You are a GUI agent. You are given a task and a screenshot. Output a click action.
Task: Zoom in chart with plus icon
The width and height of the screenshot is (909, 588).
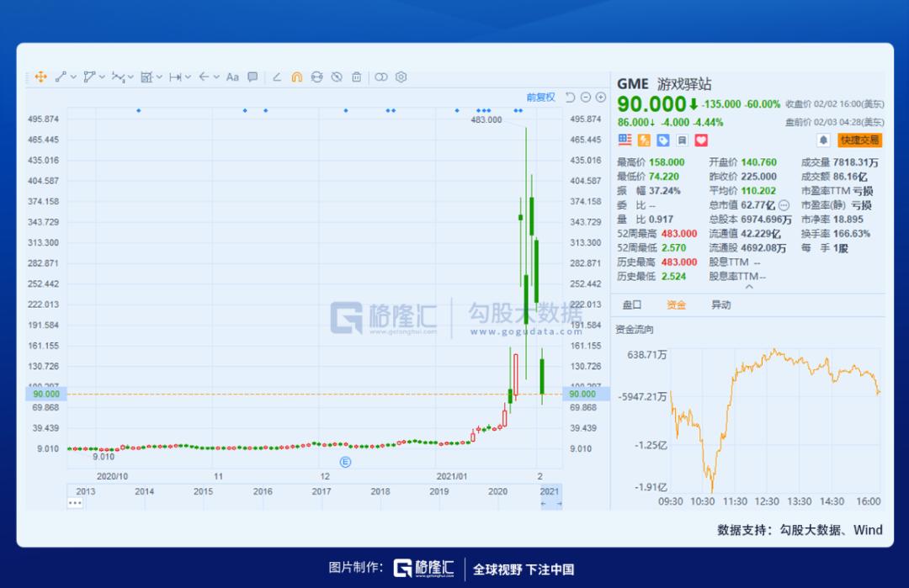(601, 98)
